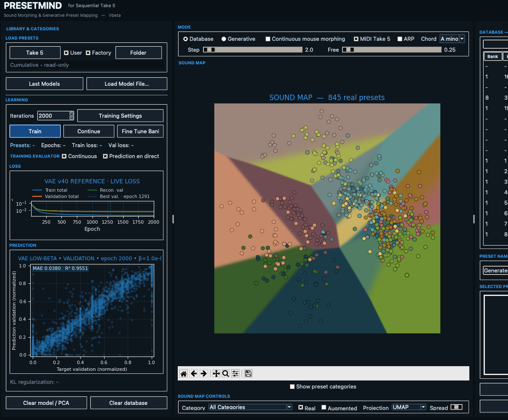Click the Take 5 load button

pyautogui.click(x=34, y=53)
